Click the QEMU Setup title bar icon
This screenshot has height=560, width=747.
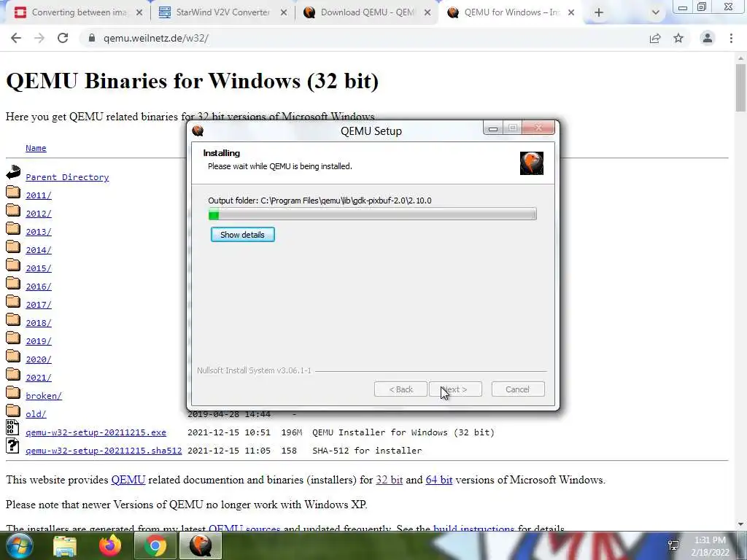[x=198, y=131]
